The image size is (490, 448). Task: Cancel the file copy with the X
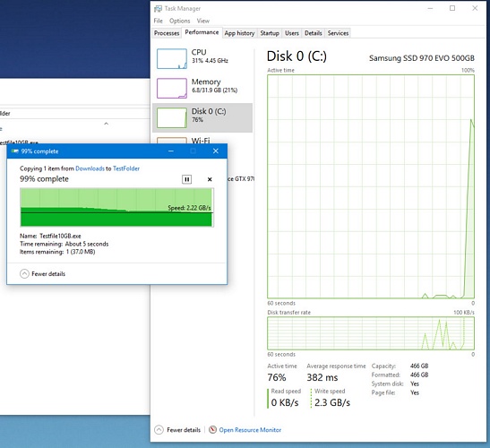pyautogui.click(x=210, y=179)
